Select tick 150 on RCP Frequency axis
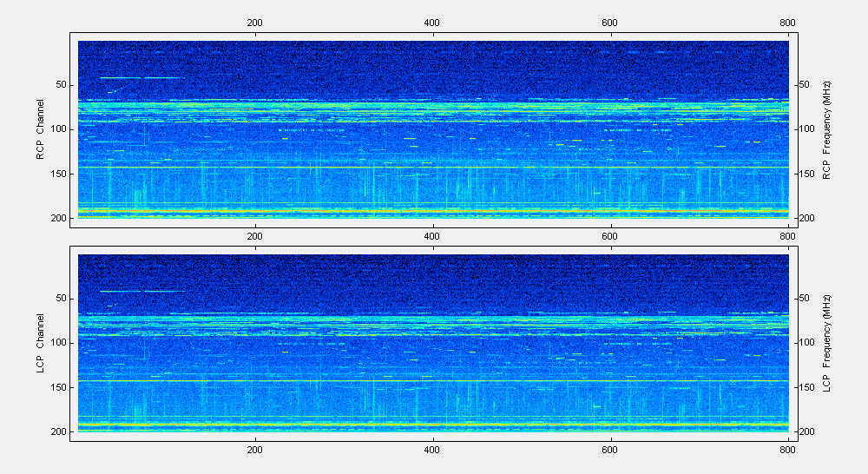 [806, 174]
